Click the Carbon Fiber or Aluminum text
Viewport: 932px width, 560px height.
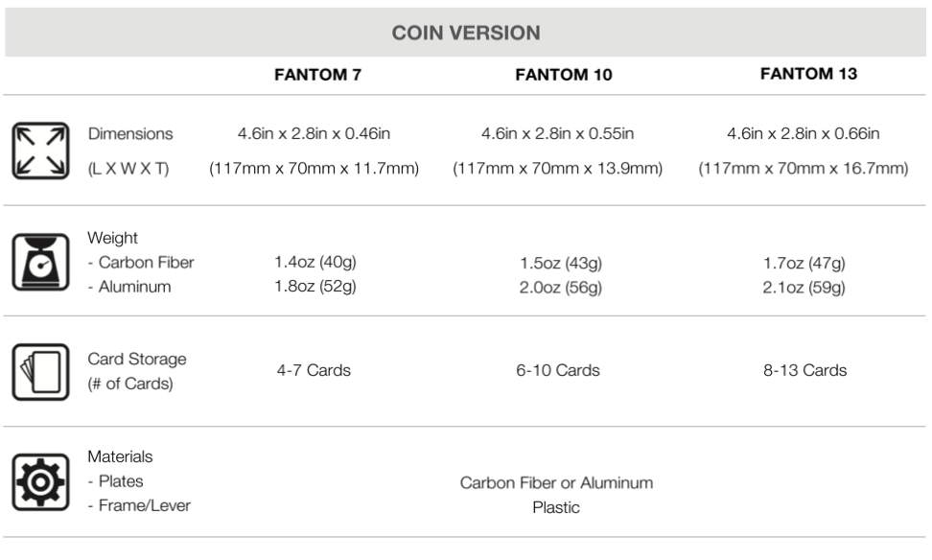(x=556, y=482)
